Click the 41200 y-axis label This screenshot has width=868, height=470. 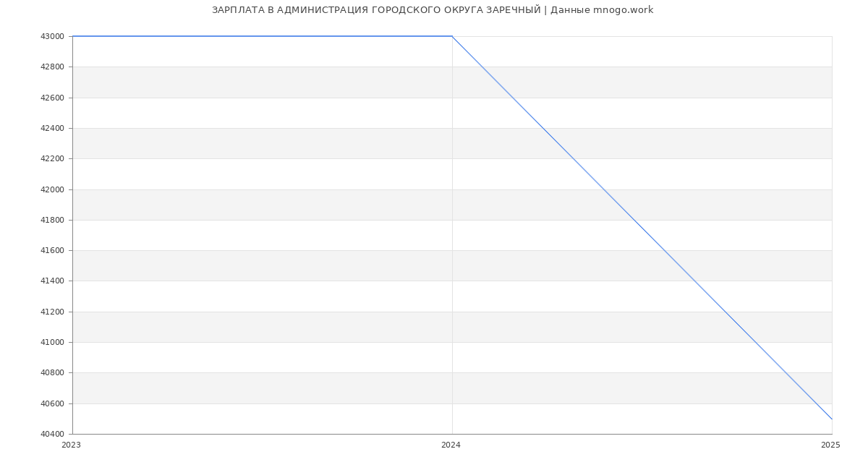point(53,312)
